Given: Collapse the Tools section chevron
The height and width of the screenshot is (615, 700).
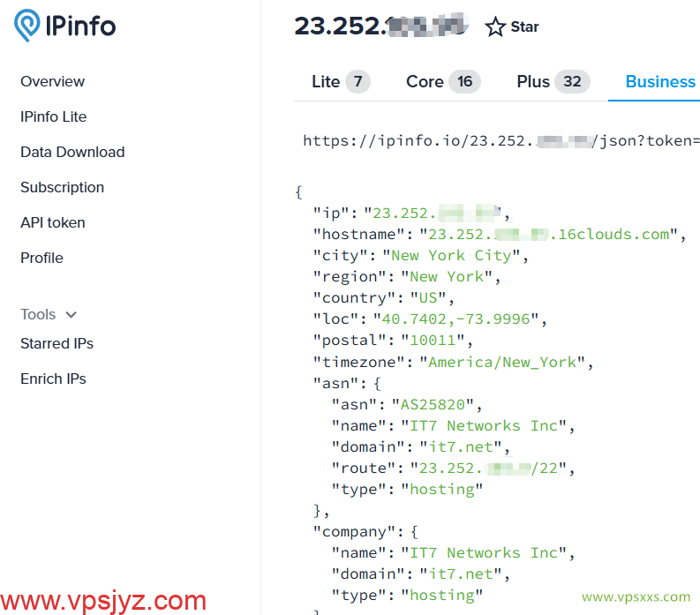Looking at the screenshot, I should point(71,315).
